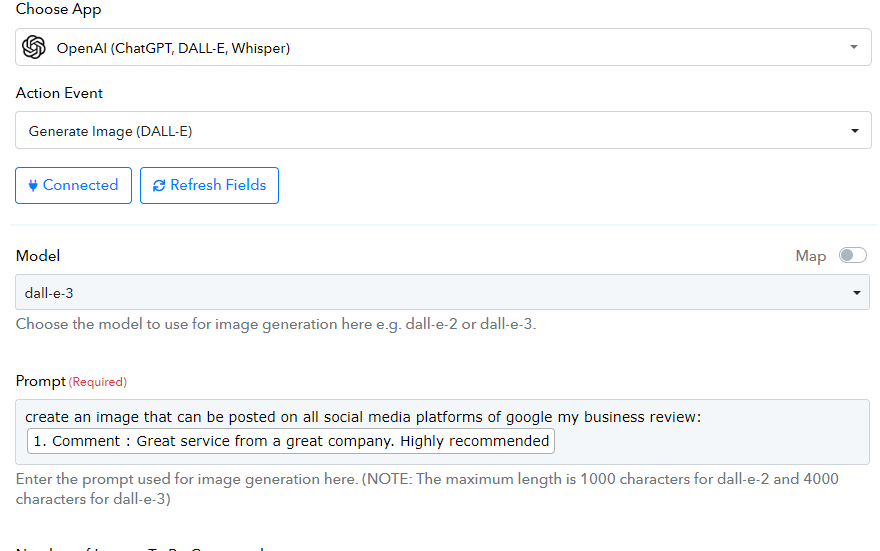Click the Connected button
This screenshot has height=551, width=880.
pos(74,185)
